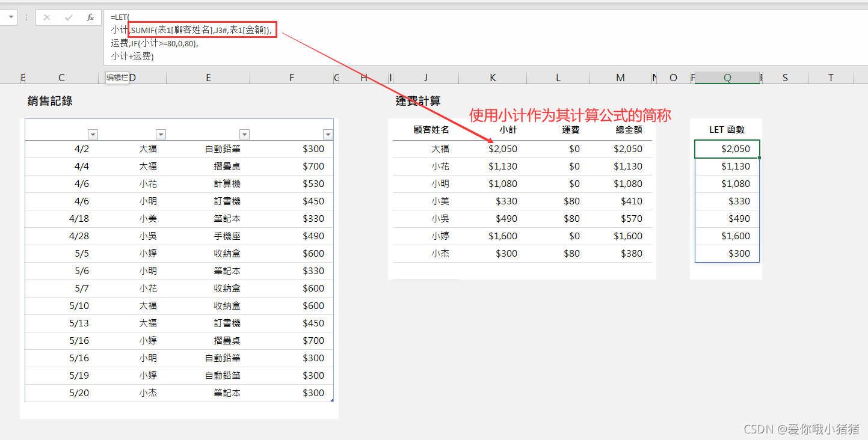Select the date cell 4/18
Image resolution: width=868 pixels, height=440 pixels.
click(61, 219)
